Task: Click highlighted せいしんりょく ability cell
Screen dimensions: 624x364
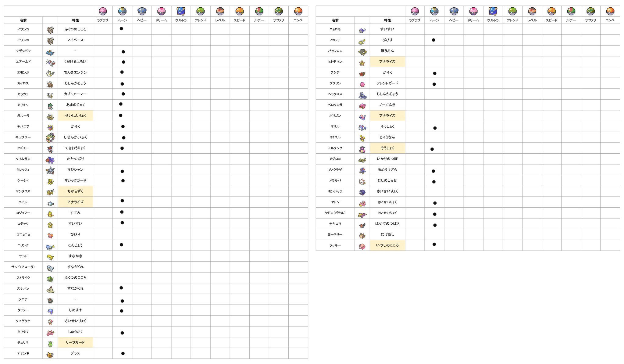Action: (75, 116)
